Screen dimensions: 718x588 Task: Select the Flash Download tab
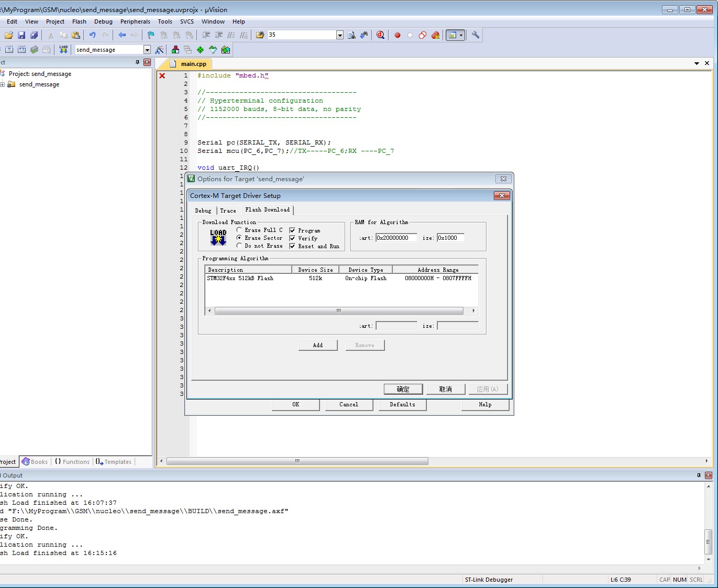pyautogui.click(x=267, y=210)
